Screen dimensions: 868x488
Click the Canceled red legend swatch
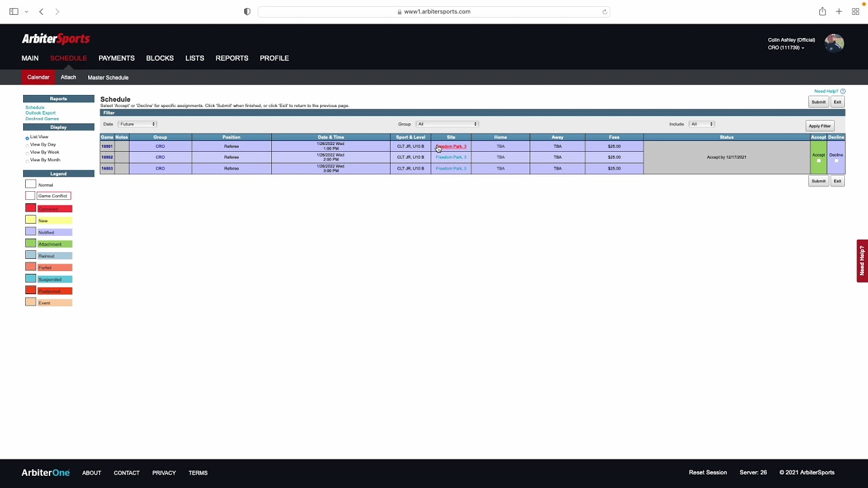(31, 208)
